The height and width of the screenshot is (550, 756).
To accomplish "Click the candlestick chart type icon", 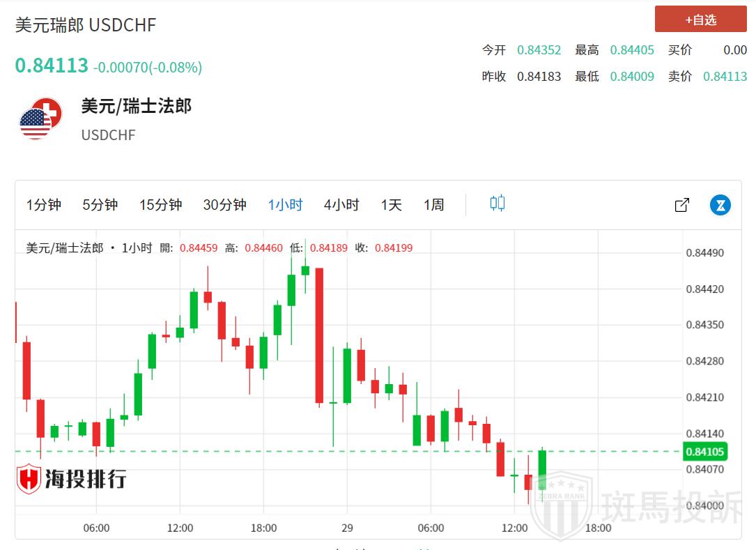I will coord(497,204).
